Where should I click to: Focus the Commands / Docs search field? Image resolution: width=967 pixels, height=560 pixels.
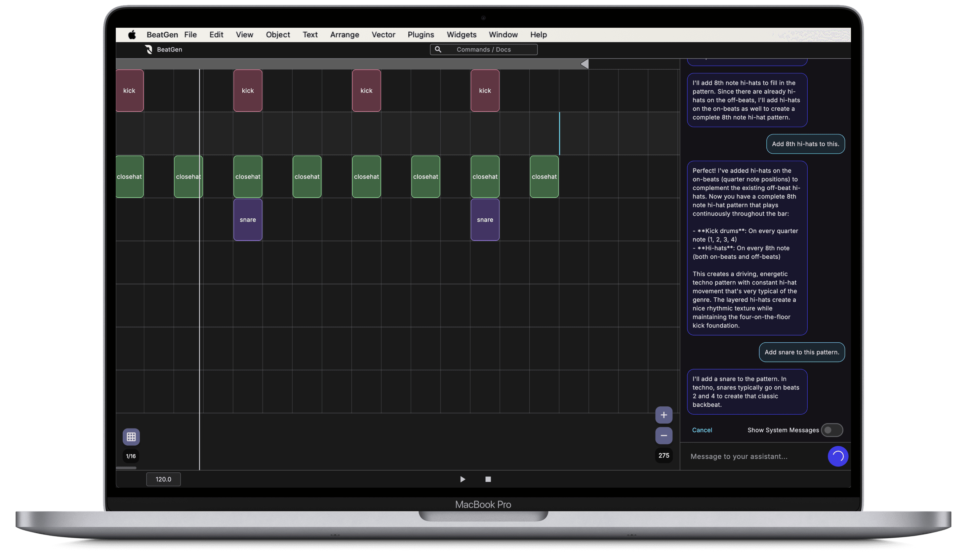(483, 50)
